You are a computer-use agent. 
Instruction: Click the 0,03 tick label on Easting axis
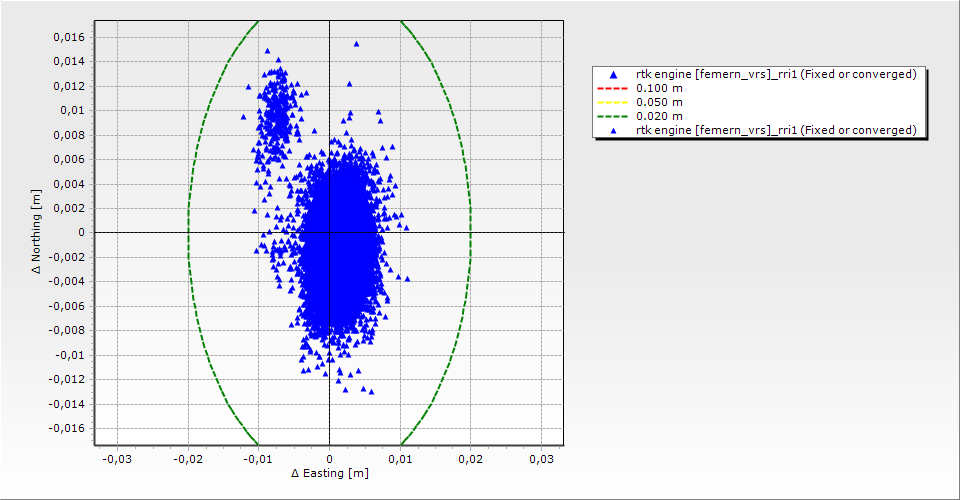[541, 459]
